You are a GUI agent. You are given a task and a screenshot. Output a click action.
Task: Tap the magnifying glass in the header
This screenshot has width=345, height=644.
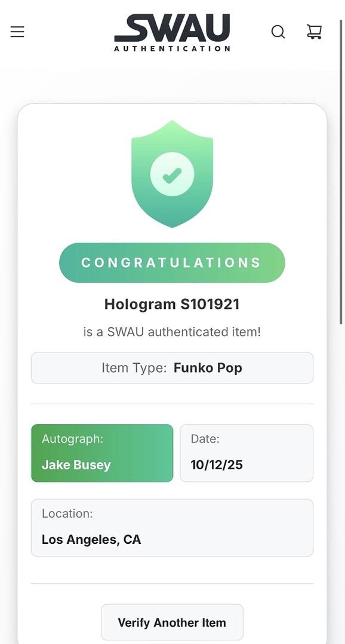(x=278, y=32)
